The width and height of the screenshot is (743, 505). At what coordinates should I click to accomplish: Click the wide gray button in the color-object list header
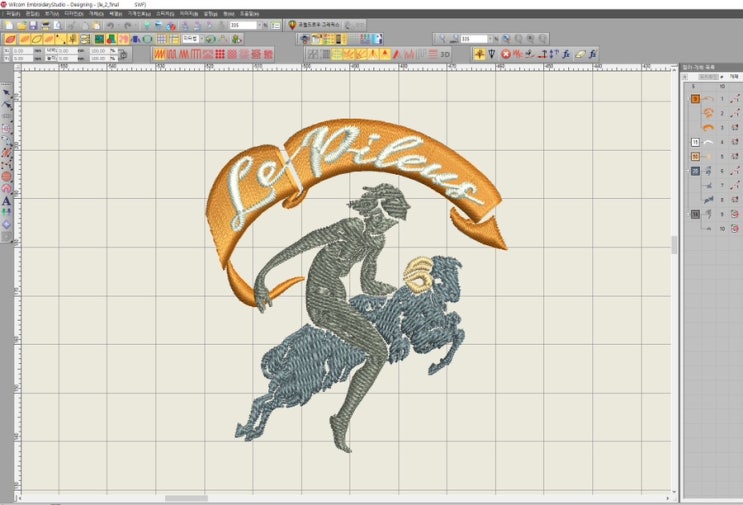708,76
